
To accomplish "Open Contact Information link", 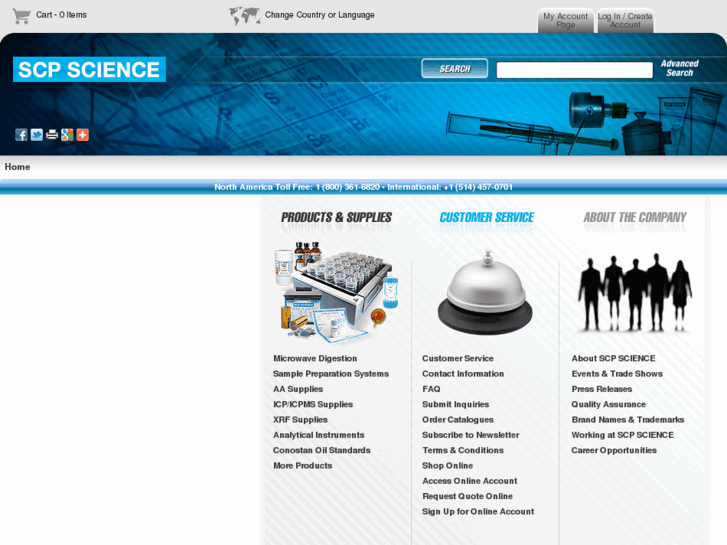I will pos(463,374).
